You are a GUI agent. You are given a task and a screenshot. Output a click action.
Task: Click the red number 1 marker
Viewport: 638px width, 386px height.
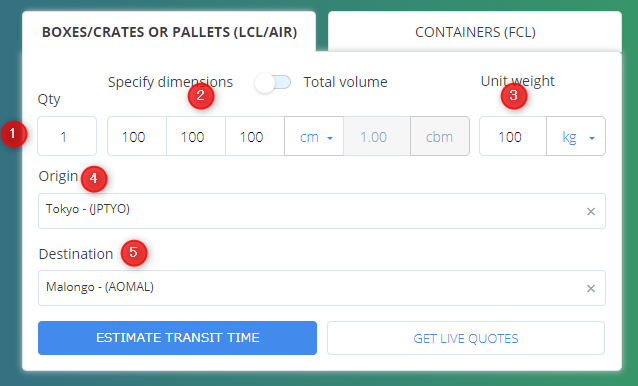13,134
